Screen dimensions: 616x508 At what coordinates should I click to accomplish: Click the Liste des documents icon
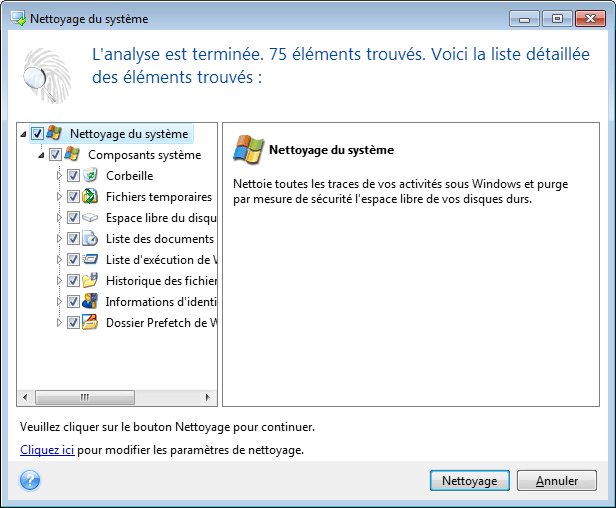89,239
